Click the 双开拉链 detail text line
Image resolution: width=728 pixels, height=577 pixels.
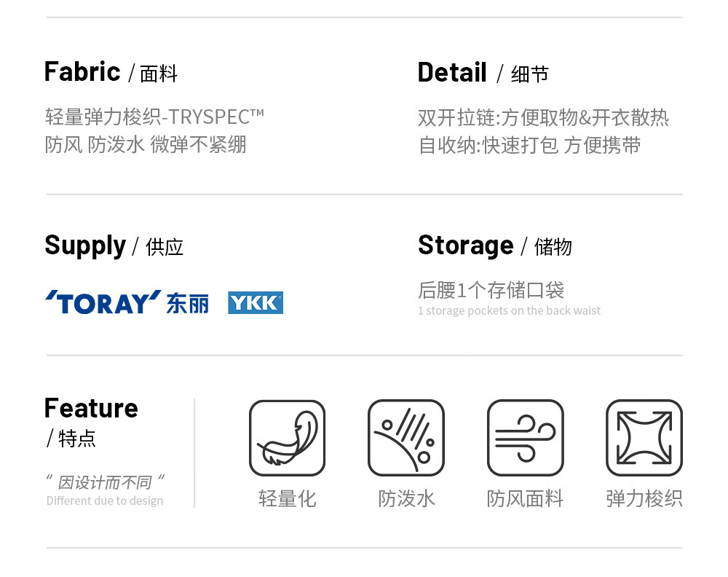point(543,118)
